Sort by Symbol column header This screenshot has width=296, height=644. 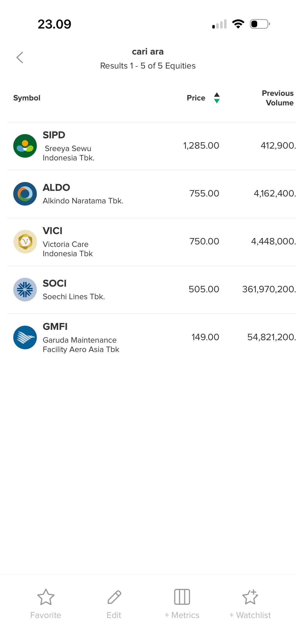(27, 98)
